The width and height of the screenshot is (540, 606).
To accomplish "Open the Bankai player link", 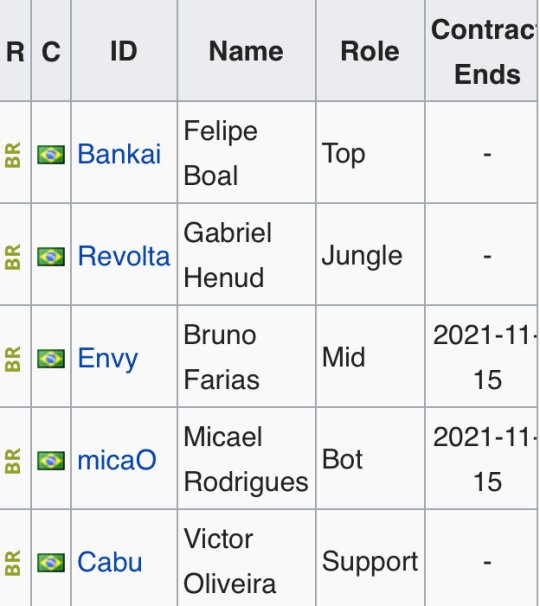I will [119, 154].
